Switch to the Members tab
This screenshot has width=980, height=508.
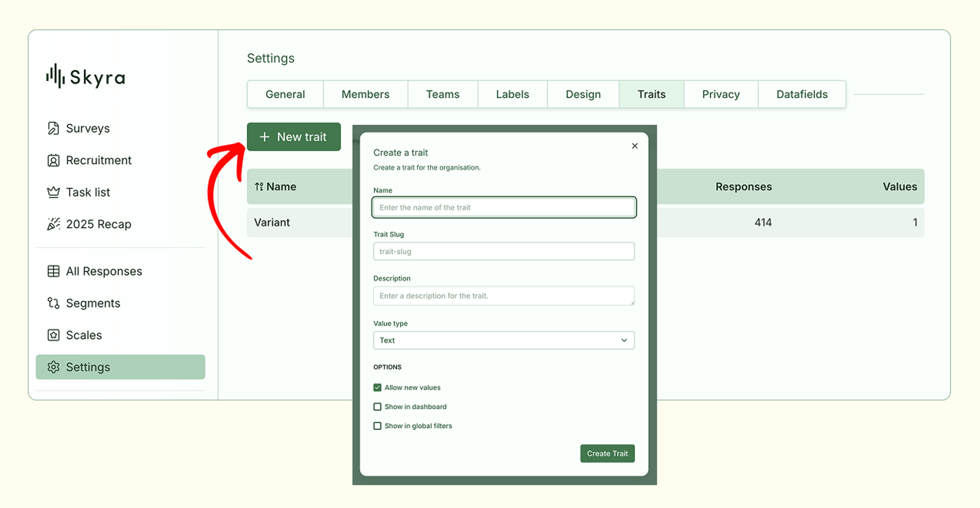click(366, 94)
